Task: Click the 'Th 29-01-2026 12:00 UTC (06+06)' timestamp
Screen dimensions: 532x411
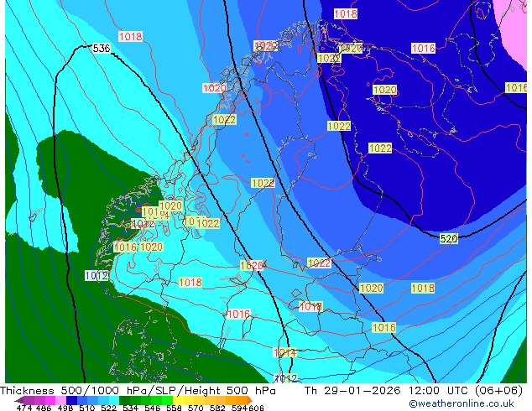Action: [x=414, y=391]
